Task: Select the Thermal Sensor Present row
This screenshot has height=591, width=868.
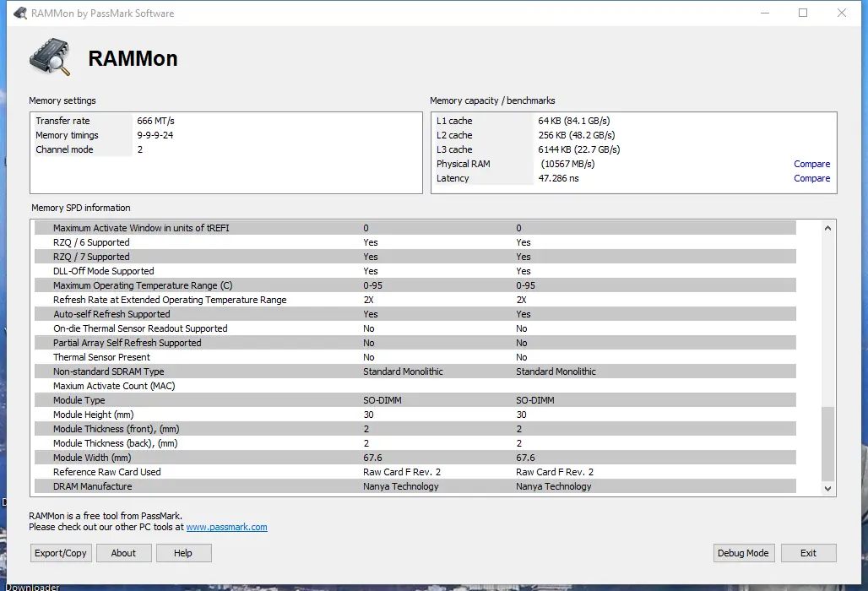Action: [415, 357]
